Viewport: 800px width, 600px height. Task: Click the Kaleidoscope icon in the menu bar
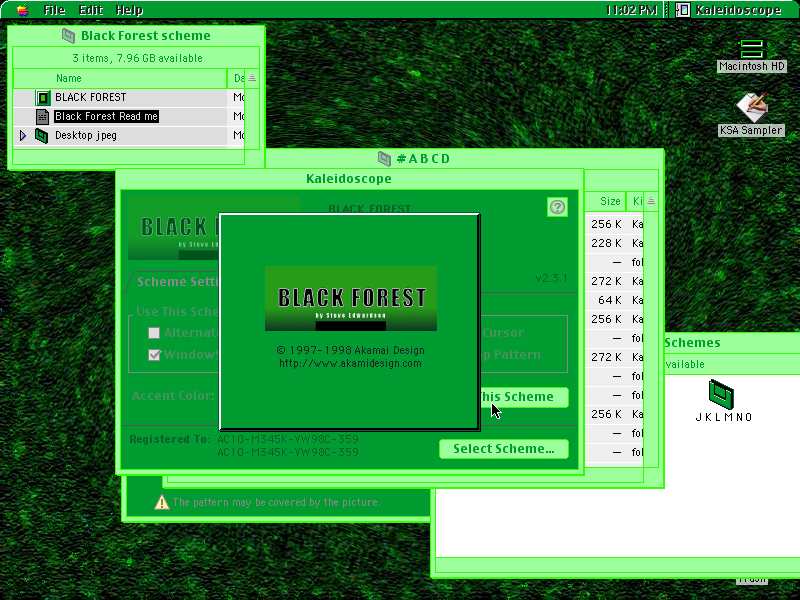click(683, 10)
